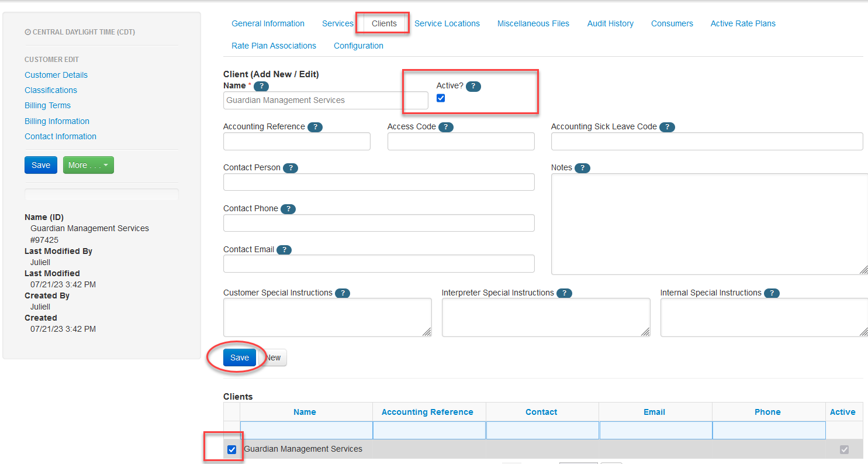The height and width of the screenshot is (464, 868).
Task: Save the client details
Action: [x=239, y=358]
